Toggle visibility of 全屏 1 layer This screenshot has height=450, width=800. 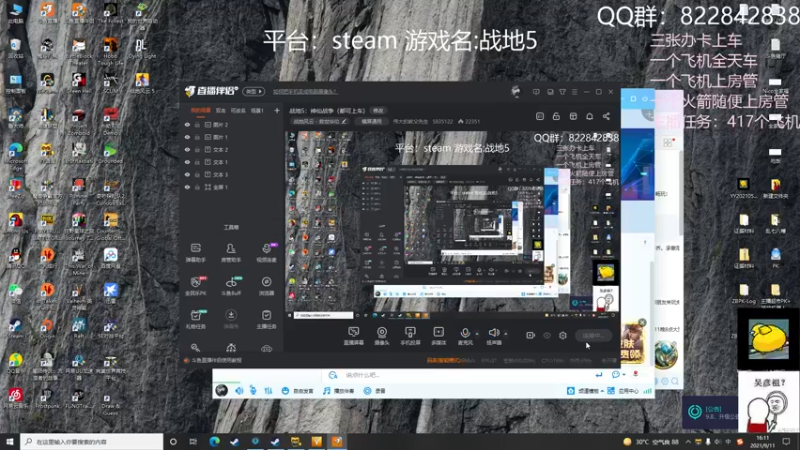(187, 187)
